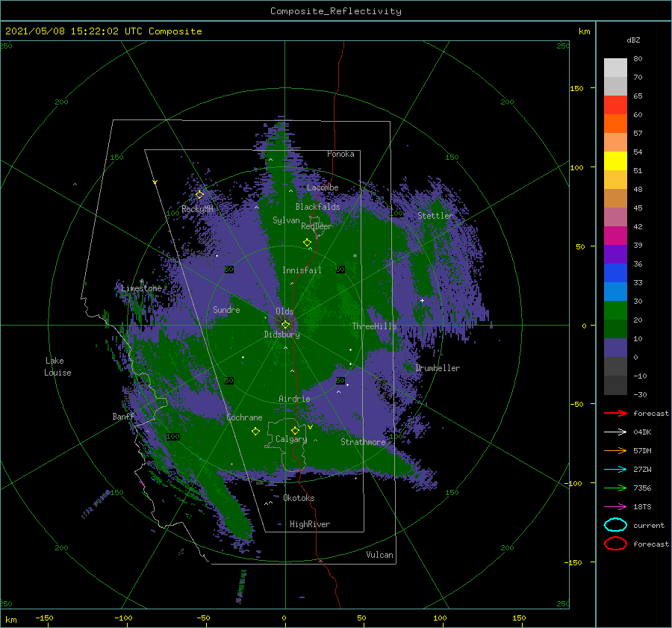Click the Drumheller city label
Viewport: 672px width, 628px height.
(438, 368)
